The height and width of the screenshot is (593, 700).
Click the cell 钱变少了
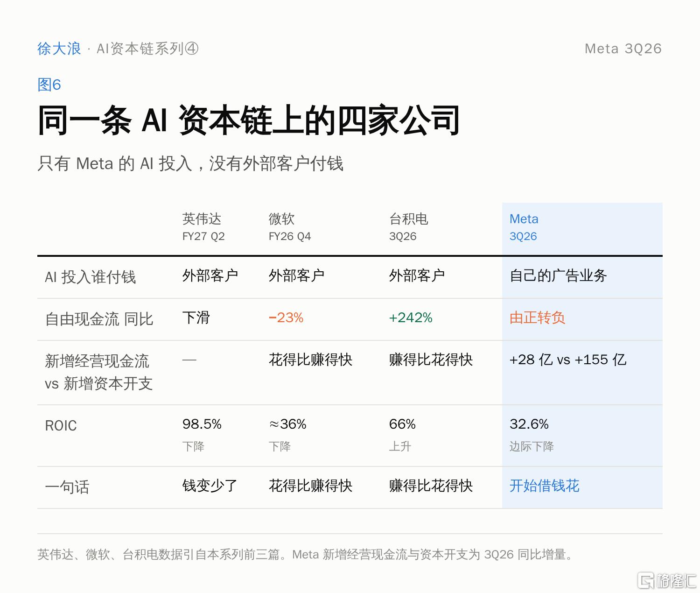(x=210, y=486)
